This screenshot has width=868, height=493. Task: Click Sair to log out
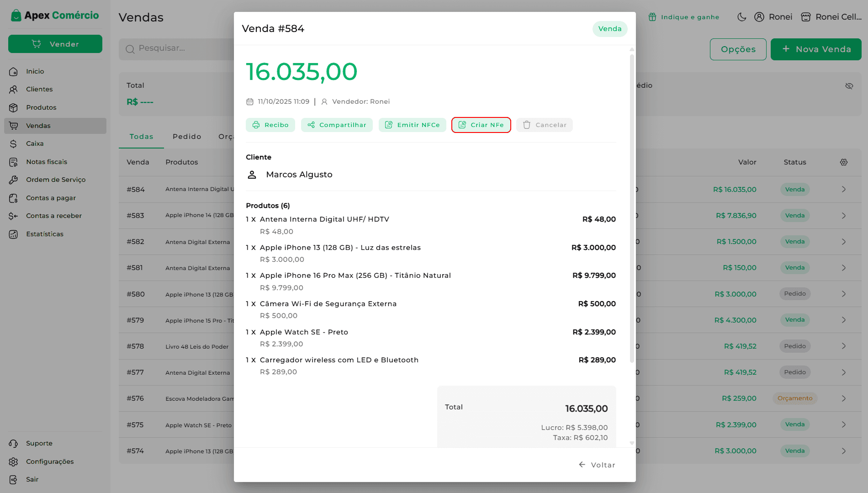(55, 479)
